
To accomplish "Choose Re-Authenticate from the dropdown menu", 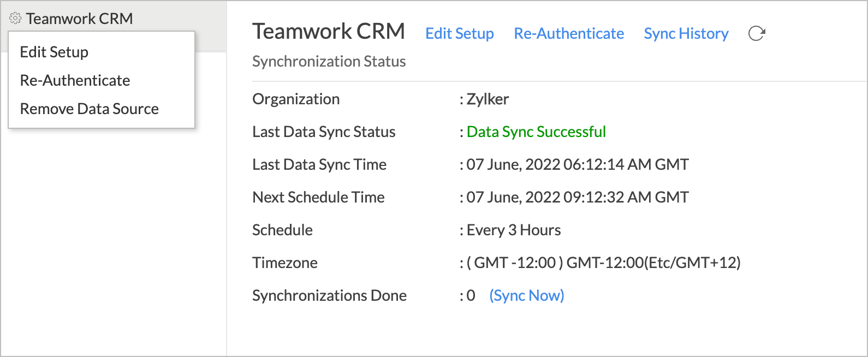I will click(x=75, y=80).
